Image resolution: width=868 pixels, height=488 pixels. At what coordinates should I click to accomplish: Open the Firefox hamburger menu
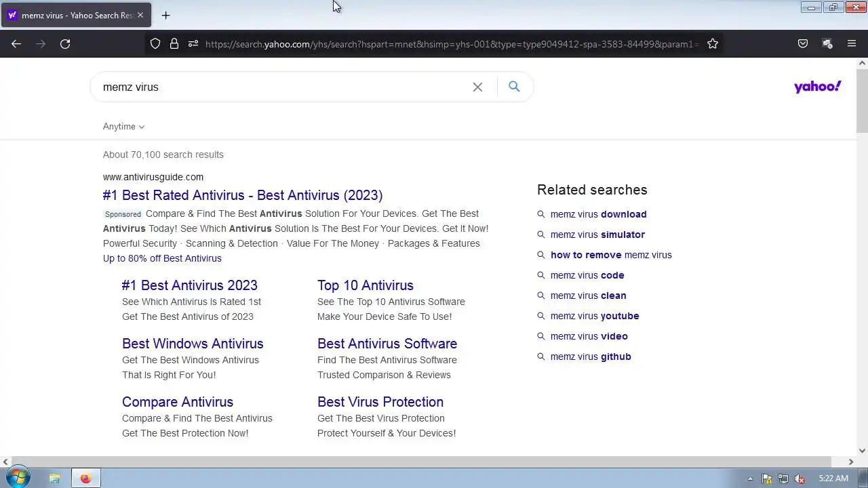tap(852, 43)
